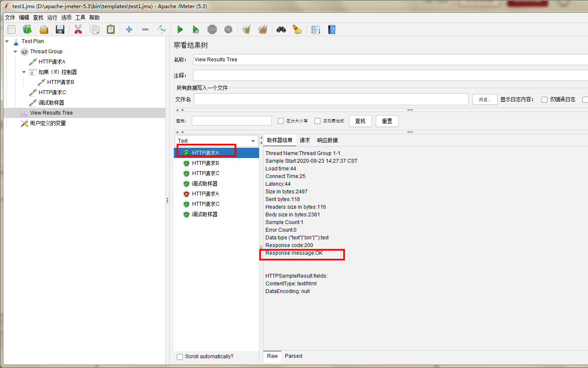
Task: Click the 浏览... button
Action: point(485,100)
